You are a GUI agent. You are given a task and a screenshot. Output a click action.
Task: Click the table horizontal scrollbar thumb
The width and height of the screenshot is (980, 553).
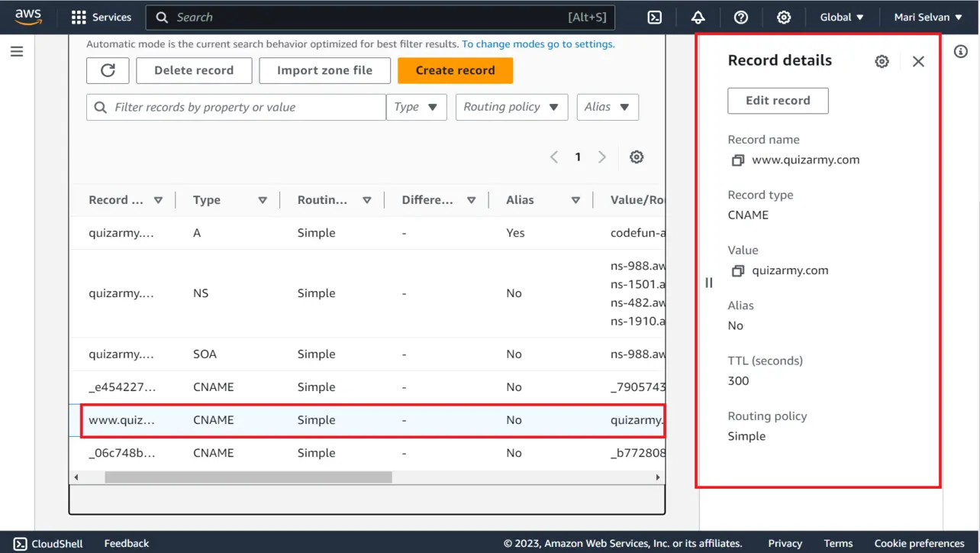248,477
